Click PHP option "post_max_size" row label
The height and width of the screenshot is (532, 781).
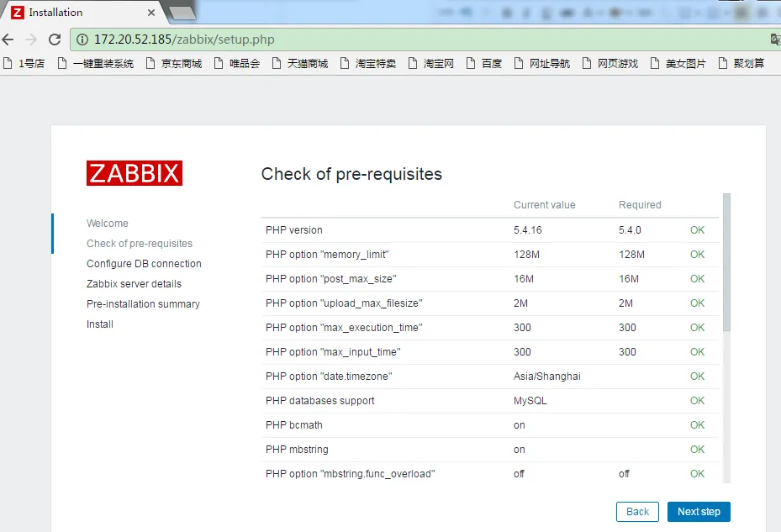(330, 279)
